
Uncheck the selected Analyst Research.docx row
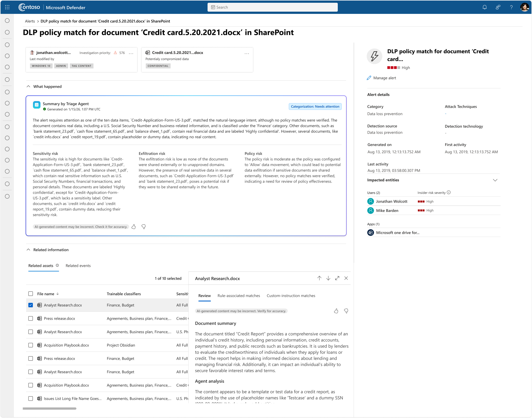point(31,305)
